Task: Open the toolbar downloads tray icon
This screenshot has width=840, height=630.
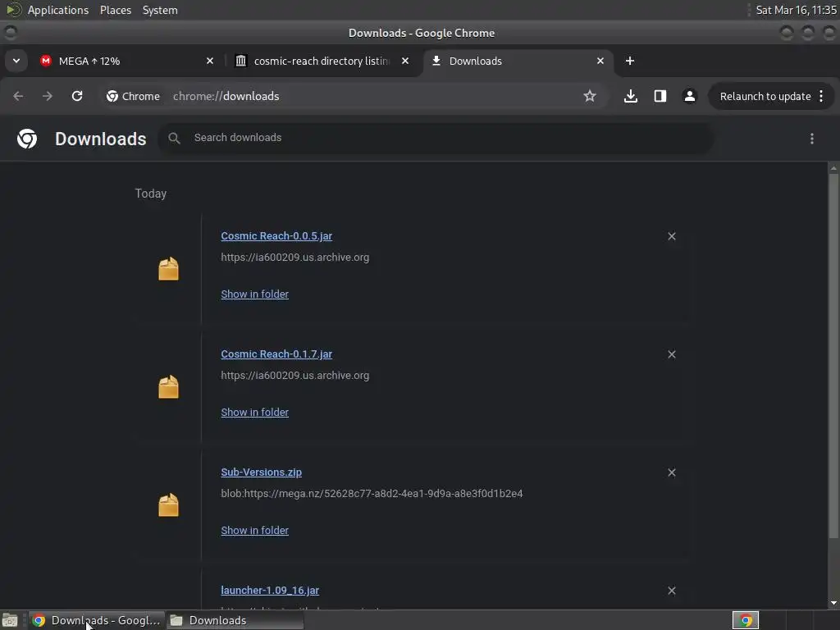Action: tap(631, 96)
